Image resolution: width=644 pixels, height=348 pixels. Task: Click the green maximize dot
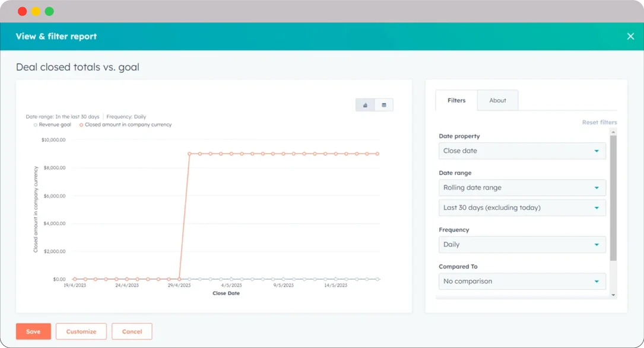49,11
